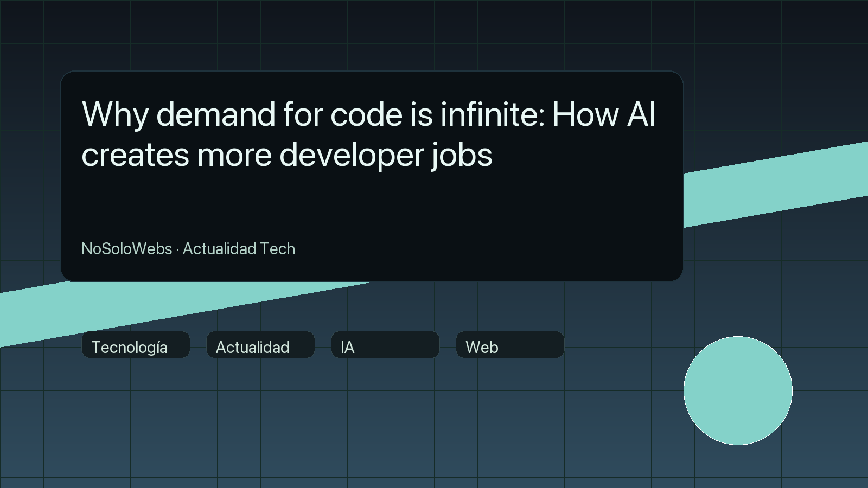The width and height of the screenshot is (868, 488).
Task: Click the separator dot between NoSoloWebs and Actualidad Tech
Action: (x=177, y=249)
